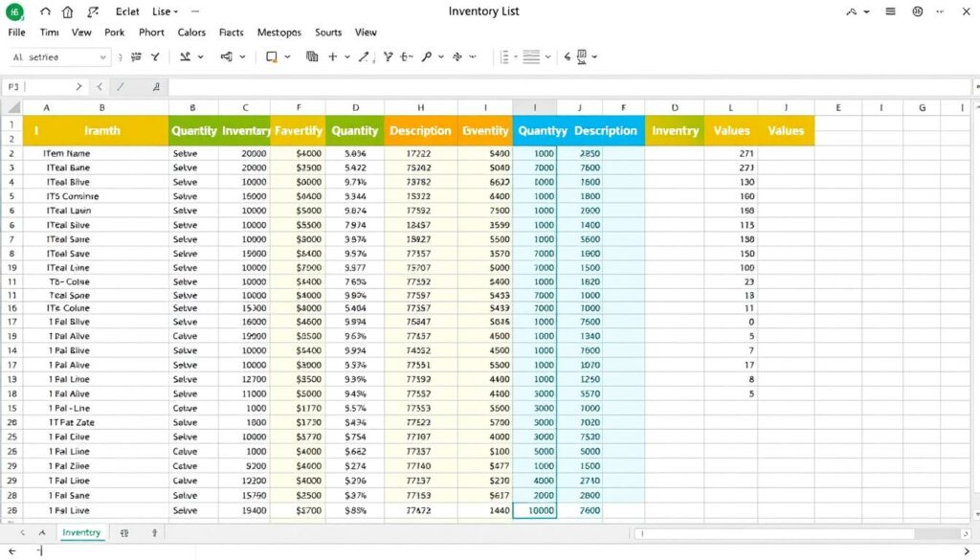
Task: Click the home icon in the title bar
Action: (x=67, y=12)
